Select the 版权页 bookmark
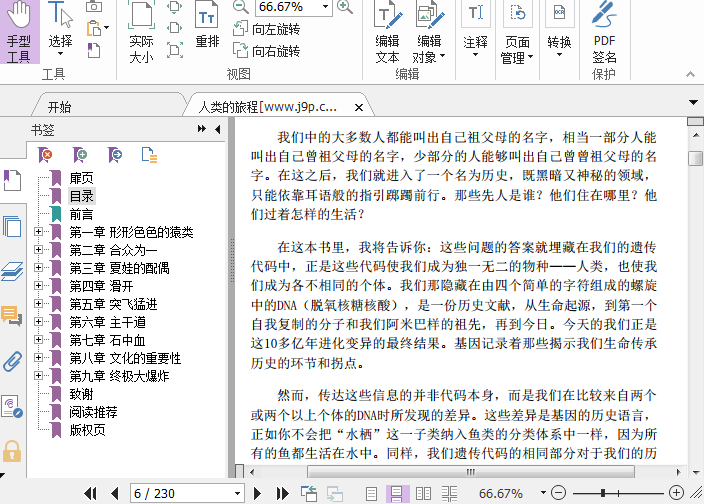This screenshot has width=704, height=504. coord(88,430)
